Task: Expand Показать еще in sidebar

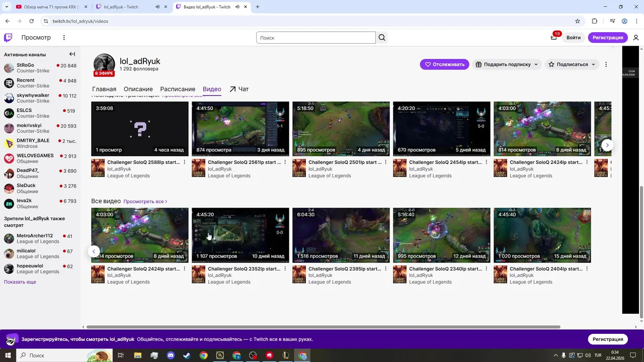Action: 20,282
